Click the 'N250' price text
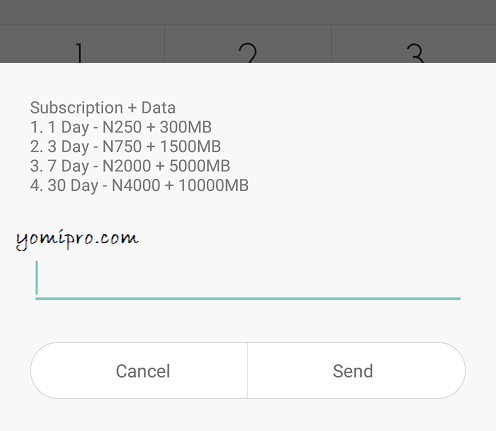Viewport: 496px width, 431px height. [x=122, y=127]
